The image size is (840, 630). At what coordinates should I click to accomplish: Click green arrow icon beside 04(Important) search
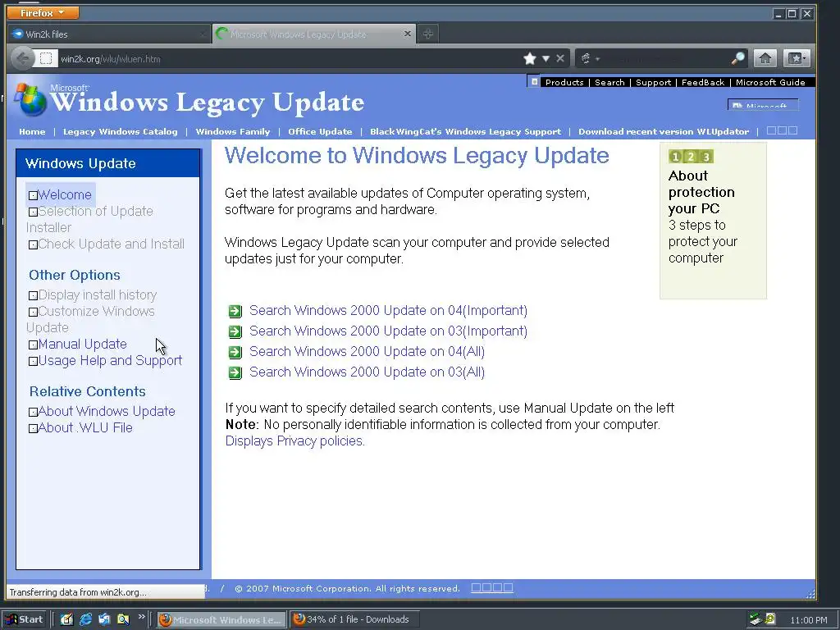pyautogui.click(x=235, y=311)
